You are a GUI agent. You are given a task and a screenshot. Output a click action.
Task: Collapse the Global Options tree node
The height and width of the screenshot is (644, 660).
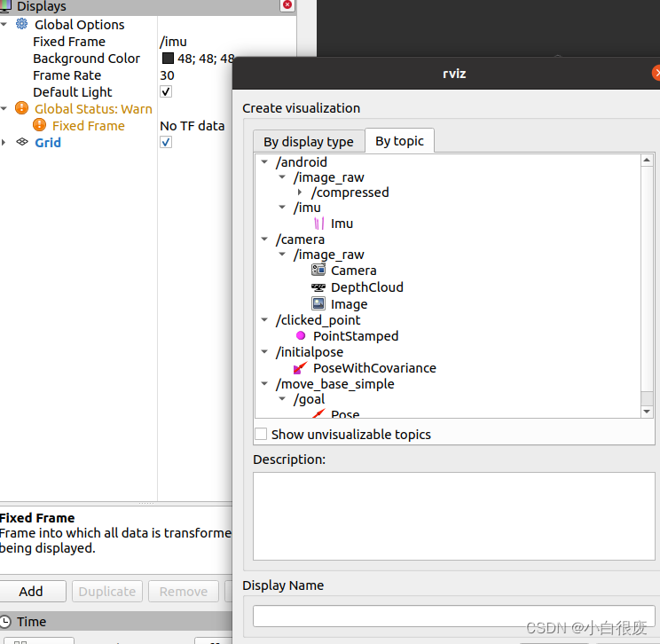4,25
